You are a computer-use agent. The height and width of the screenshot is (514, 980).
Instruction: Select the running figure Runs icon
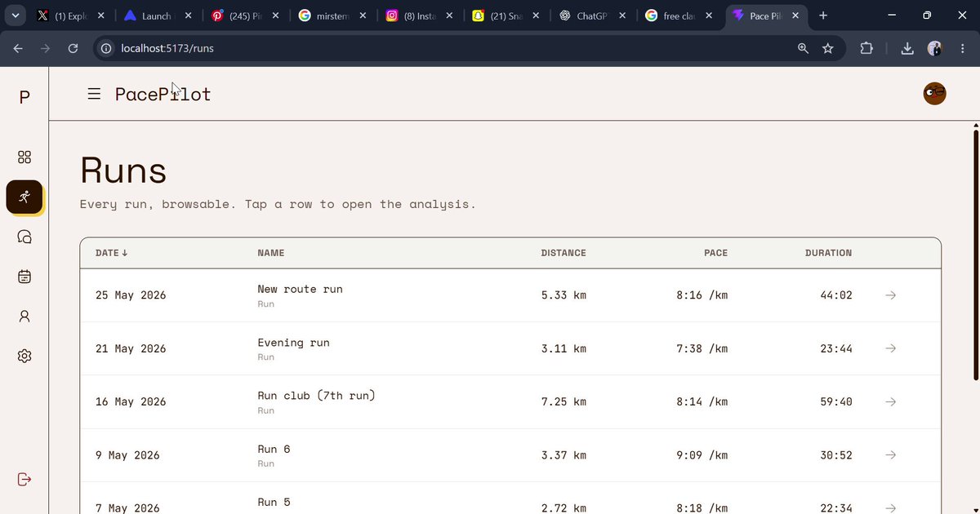tap(24, 197)
